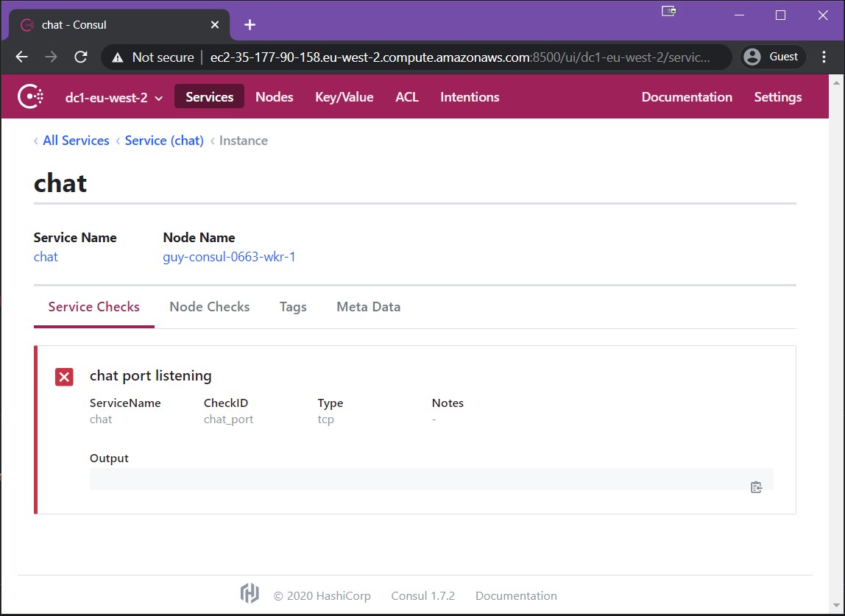The image size is (845, 616).
Task: Click the chat service name link
Action: coord(46,257)
